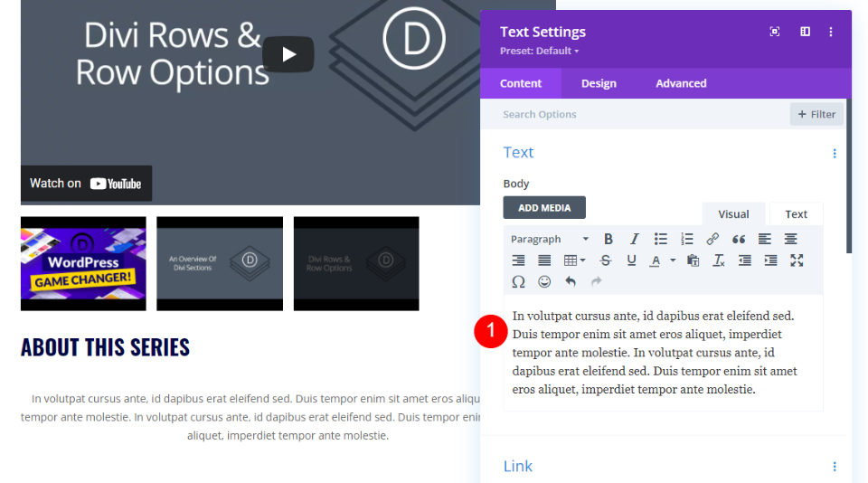Click the Filter button
The width and height of the screenshot is (868, 483).
[816, 114]
